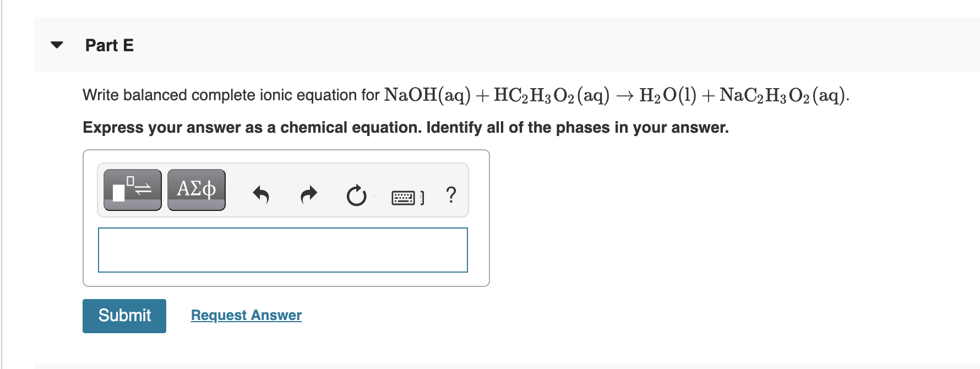This screenshot has height=369, width=980.
Task: Click the Submit button below the editor
Action: (x=124, y=316)
